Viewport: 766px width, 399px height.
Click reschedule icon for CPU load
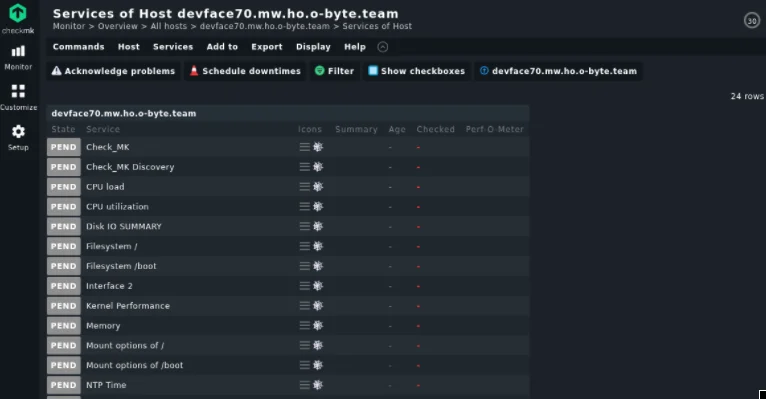318,187
